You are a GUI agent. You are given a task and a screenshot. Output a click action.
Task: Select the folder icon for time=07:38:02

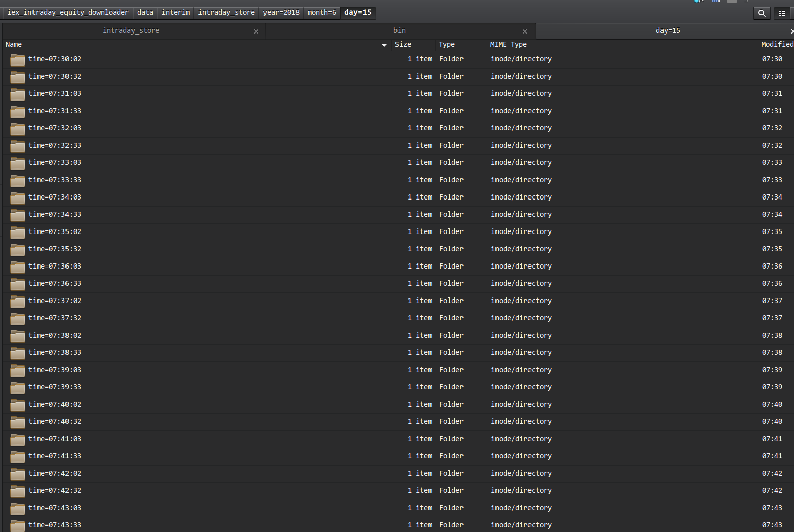pos(18,336)
